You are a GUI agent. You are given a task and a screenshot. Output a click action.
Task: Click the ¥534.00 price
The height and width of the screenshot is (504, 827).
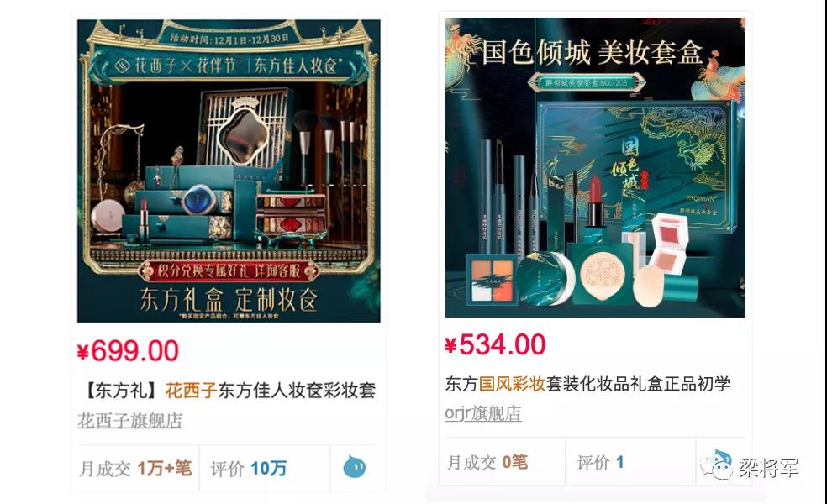pos(495,344)
